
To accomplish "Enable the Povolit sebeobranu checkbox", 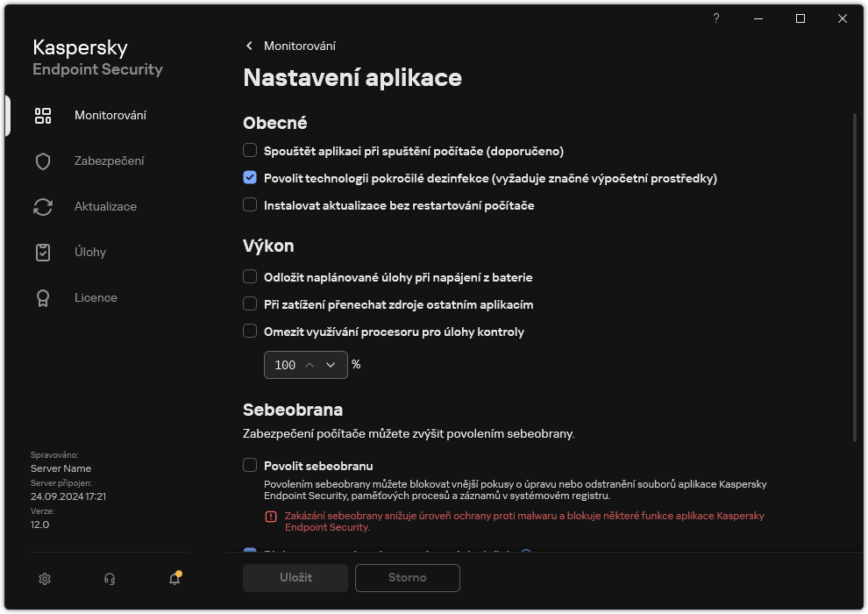I will coord(249,467).
